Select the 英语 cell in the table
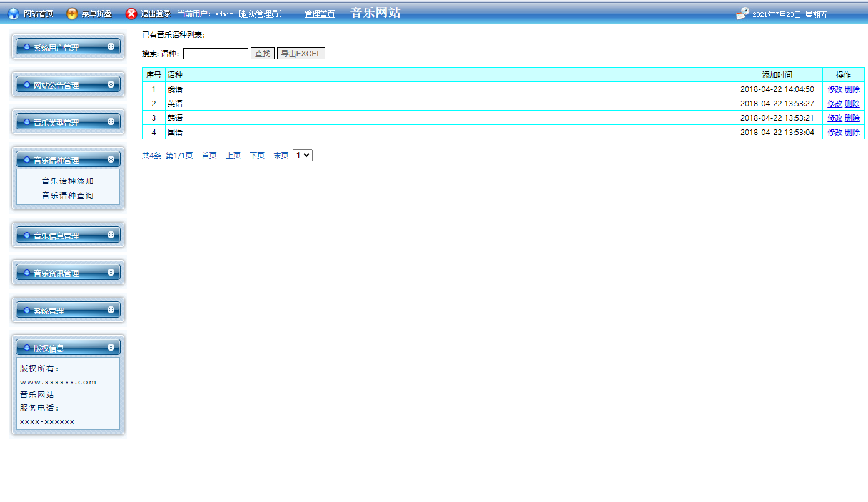The image size is (868, 502). [x=448, y=103]
